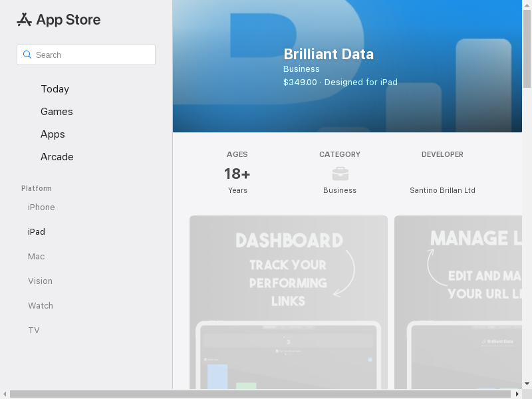Click the right arrow on horizontal scrollbar
The height and width of the screenshot is (399, 532).
(517, 394)
